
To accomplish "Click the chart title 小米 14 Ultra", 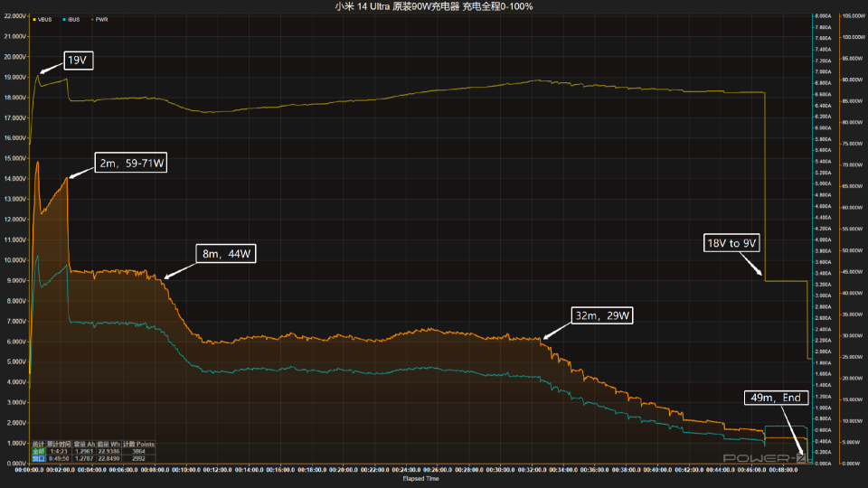I will click(x=433, y=6).
